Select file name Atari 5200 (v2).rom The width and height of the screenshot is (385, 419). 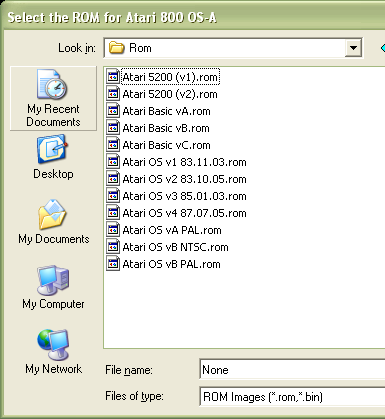click(x=170, y=94)
